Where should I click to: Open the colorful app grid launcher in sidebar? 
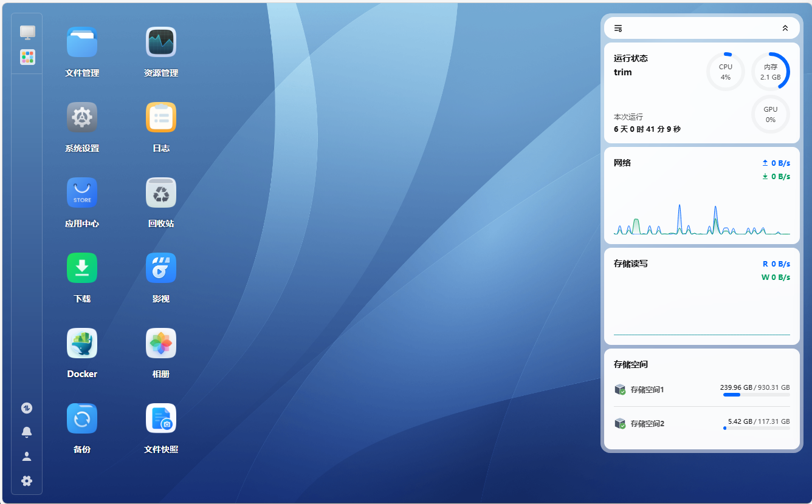[27, 57]
